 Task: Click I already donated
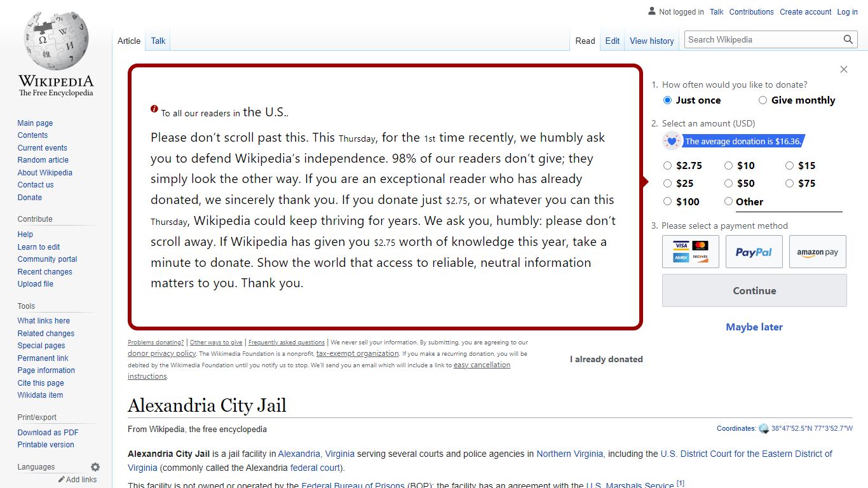pyautogui.click(x=606, y=359)
